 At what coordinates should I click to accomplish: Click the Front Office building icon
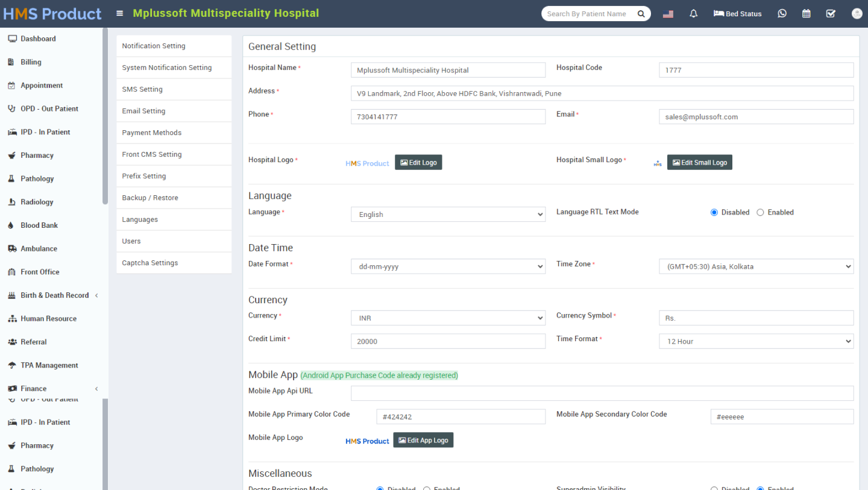11,272
